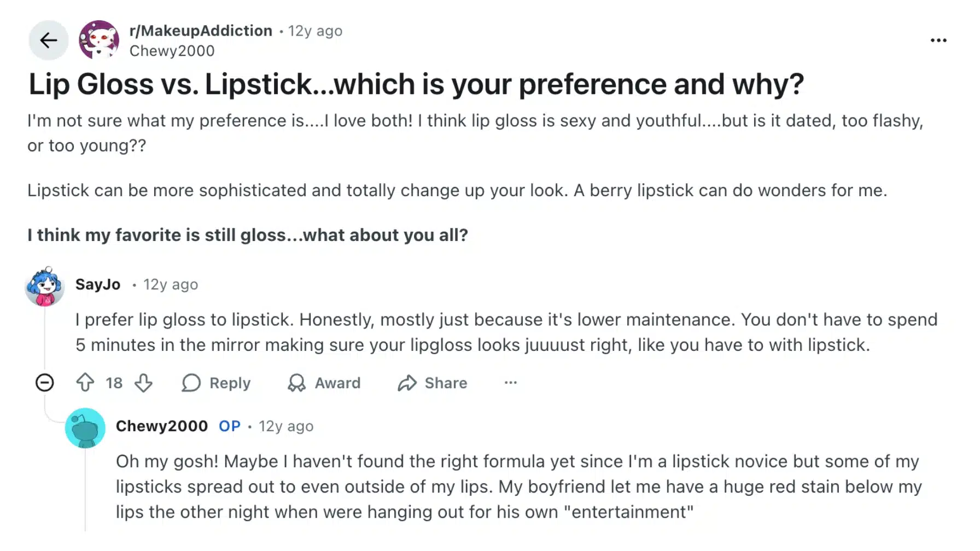Collapse SayJo's comment thread
Screen dimensions: 980x551
point(45,383)
